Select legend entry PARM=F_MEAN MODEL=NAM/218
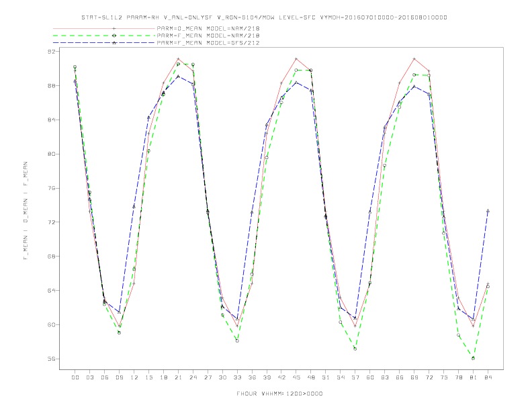The width and height of the screenshot is (532, 411). pyautogui.click(x=208, y=36)
